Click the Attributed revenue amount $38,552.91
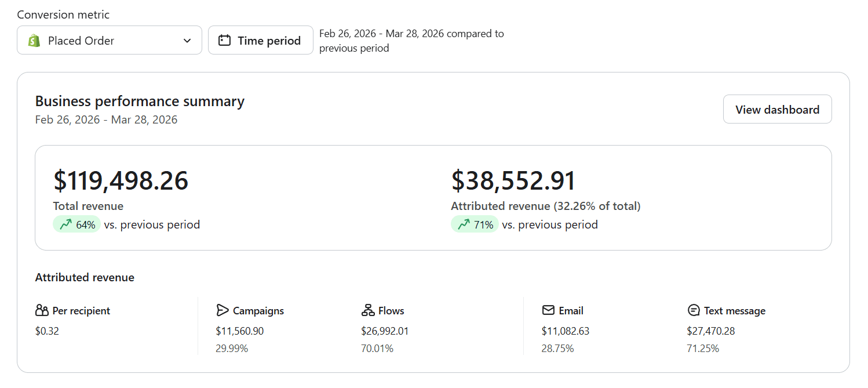868x388 pixels. pyautogui.click(x=512, y=181)
